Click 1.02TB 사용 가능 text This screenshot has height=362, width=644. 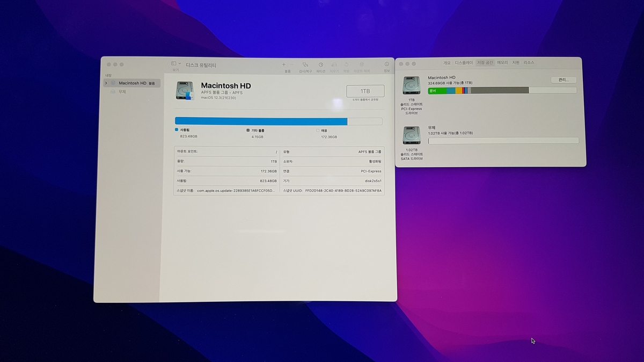pos(450,133)
